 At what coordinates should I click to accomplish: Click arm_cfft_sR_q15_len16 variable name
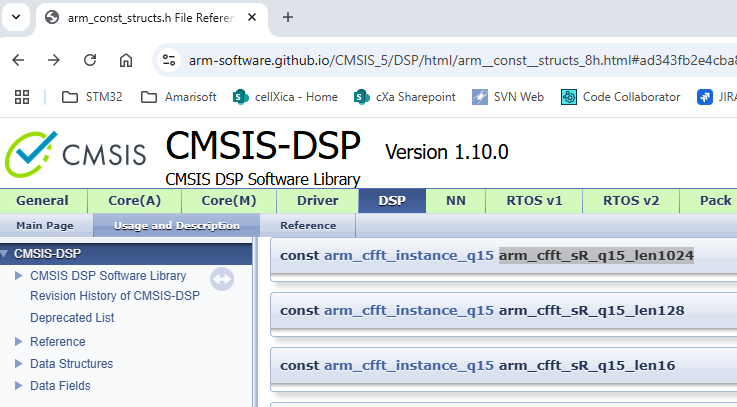[x=587, y=366]
